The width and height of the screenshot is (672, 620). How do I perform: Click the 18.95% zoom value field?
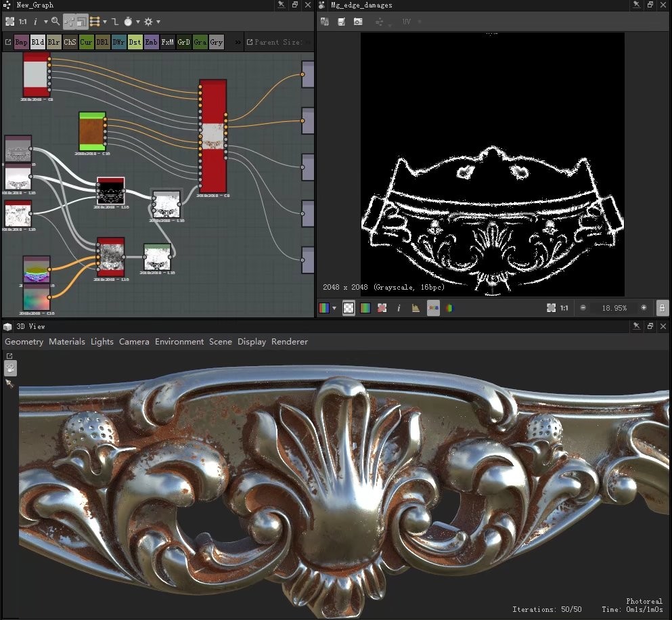pos(613,308)
